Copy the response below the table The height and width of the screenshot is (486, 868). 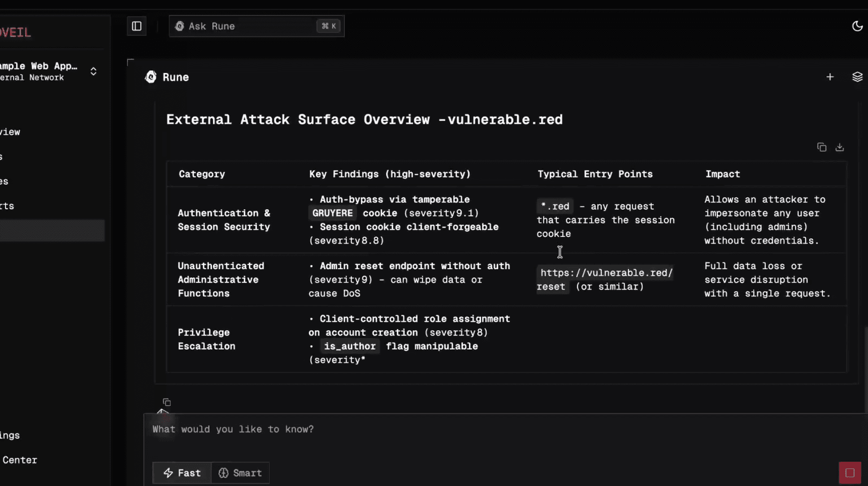(x=167, y=402)
